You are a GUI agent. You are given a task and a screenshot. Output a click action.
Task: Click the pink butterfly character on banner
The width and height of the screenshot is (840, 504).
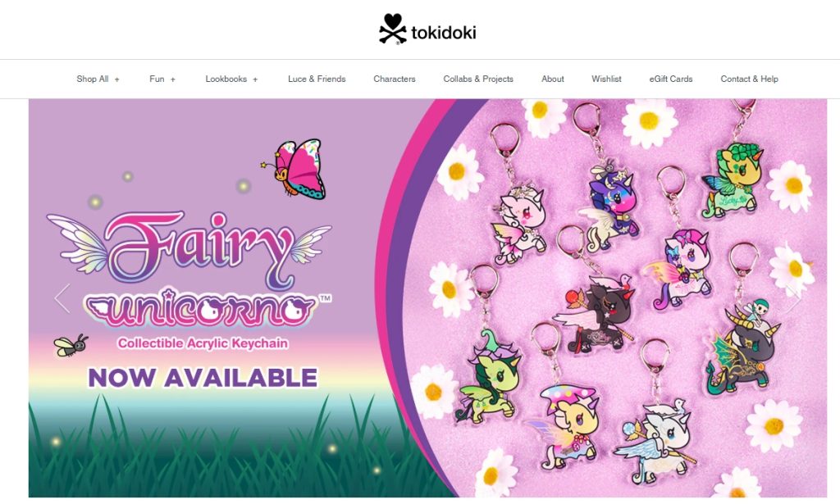[x=295, y=169]
